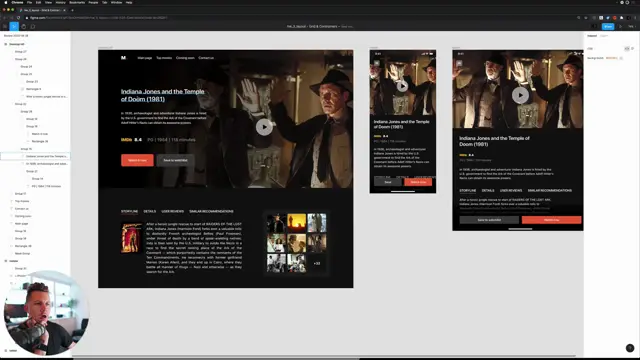This screenshot has height=360, width=640.
Task: Click the browser reload icon
Action: pyautogui.click(x=18, y=18)
